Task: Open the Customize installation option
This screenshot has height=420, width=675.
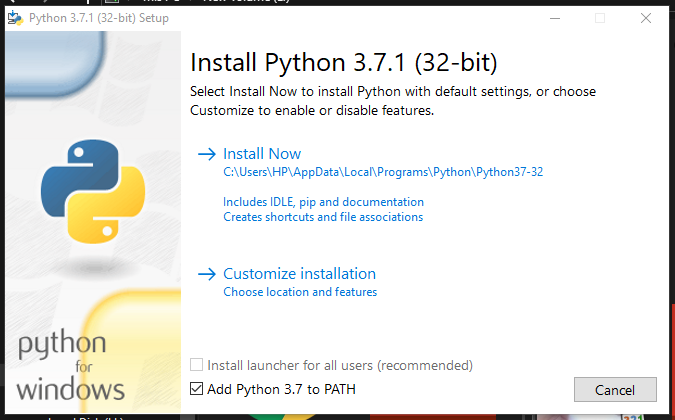Action: click(x=299, y=274)
